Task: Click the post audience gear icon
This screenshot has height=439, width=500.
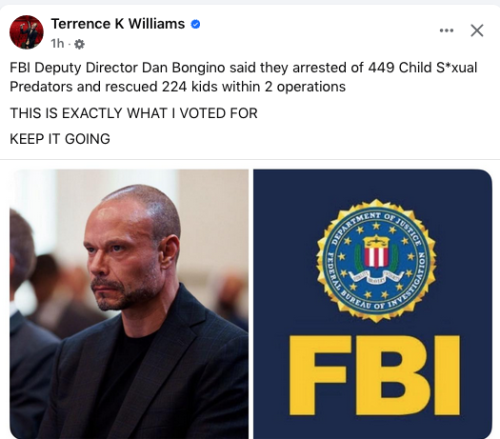Action: point(79,44)
